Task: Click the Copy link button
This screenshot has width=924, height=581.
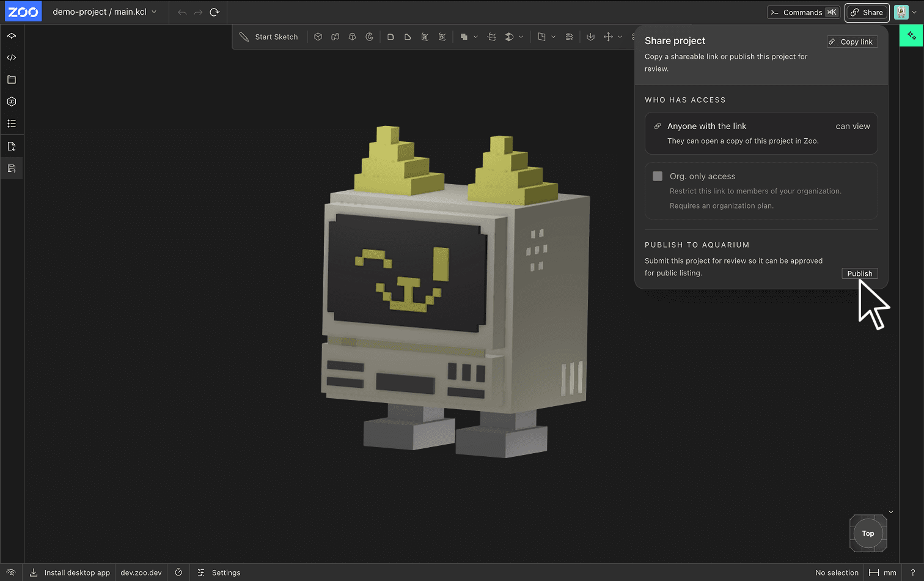Action: 852,41
